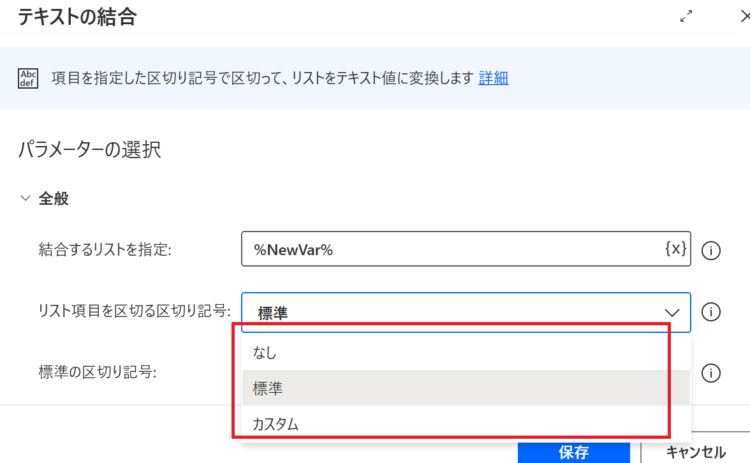This screenshot has width=750, height=463.
Task: Open the 詳細 link
Action: [x=493, y=78]
